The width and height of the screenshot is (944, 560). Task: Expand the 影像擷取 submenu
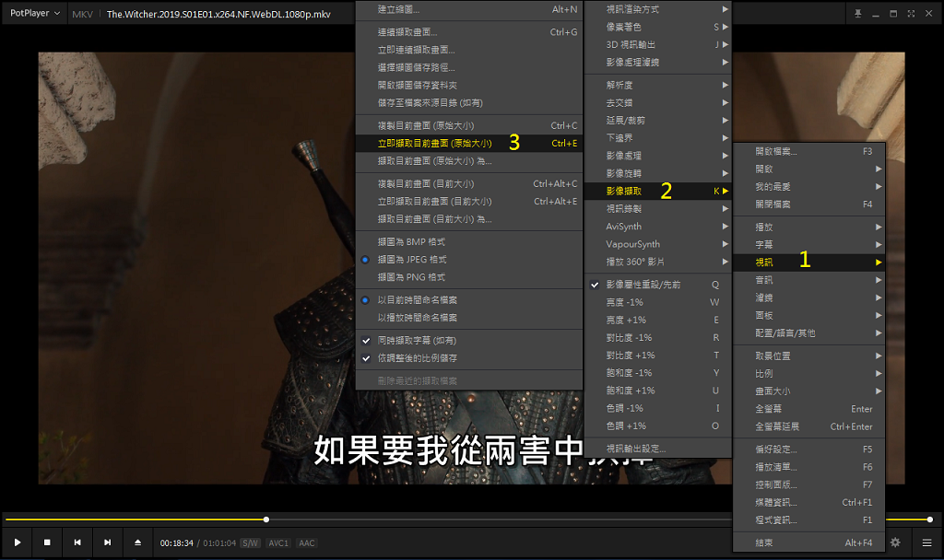click(658, 191)
